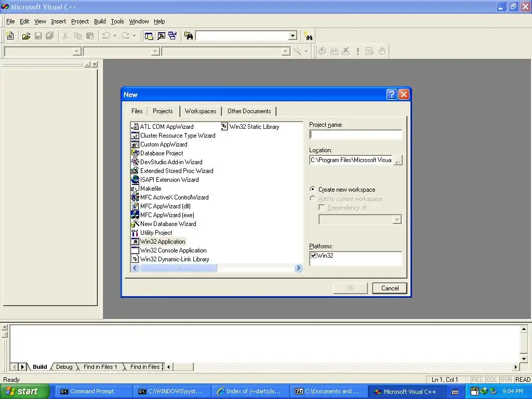Open the Redo history dropdown arrow
The image size is (532, 399).
point(134,36)
